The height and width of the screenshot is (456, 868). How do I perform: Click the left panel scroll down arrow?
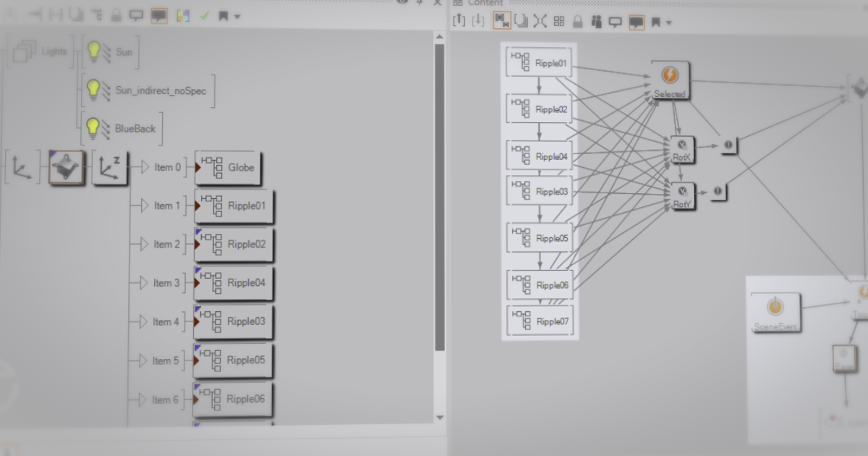pyautogui.click(x=439, y=417)
